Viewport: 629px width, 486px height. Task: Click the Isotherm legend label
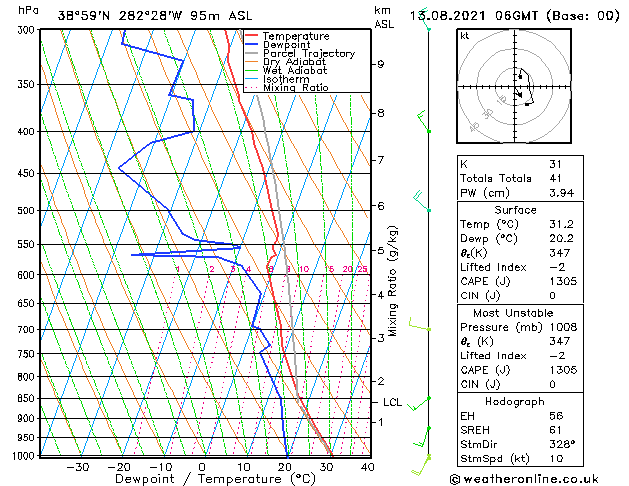coord(286,79)
